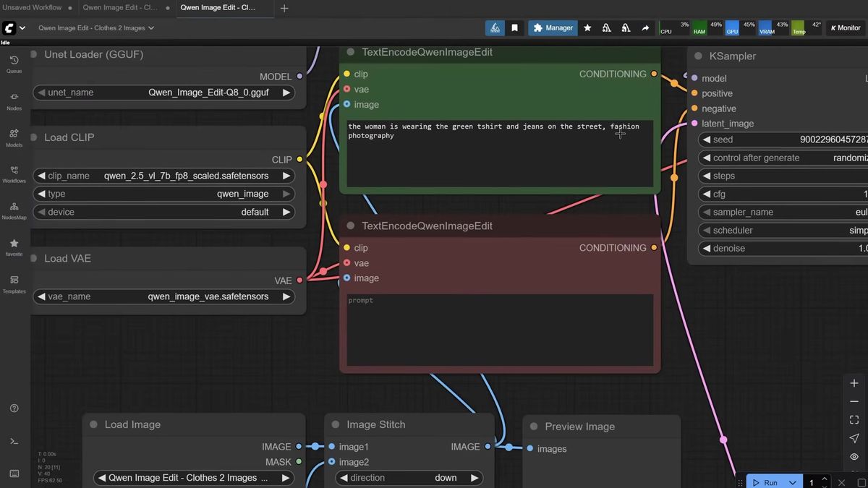The image size is (868, 488).
Task: Adjust the denoise value in KSampler
Action: point(783,248)
